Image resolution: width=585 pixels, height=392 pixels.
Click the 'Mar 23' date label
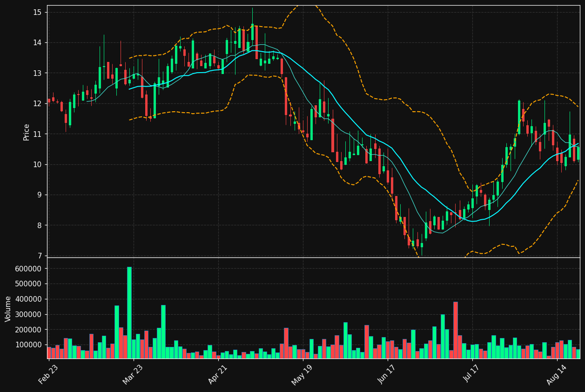coord(133,374)
